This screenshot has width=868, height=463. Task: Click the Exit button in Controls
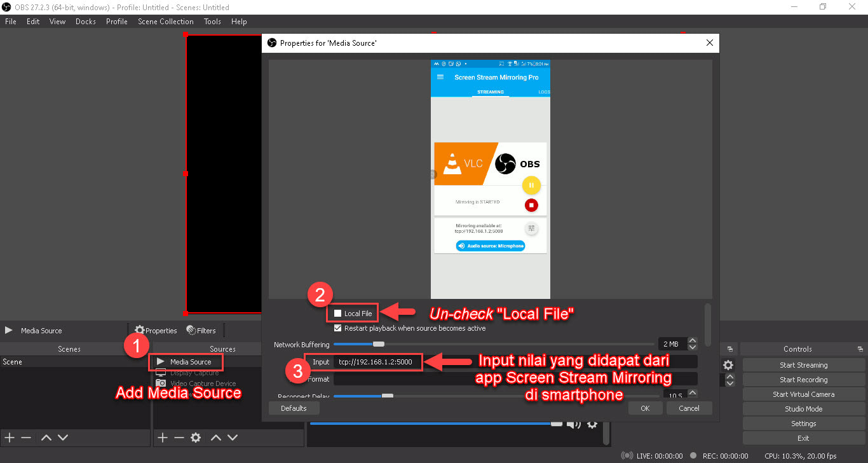click(803, 438)
